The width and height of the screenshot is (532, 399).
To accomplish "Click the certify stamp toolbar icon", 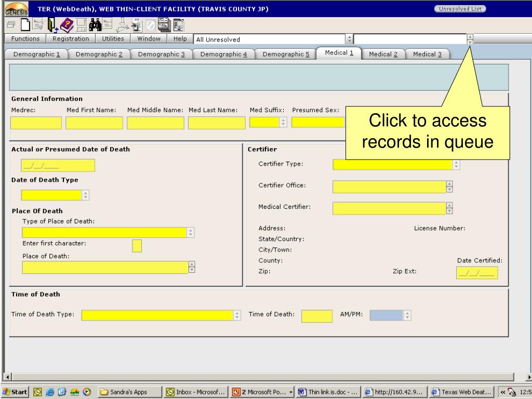I will [123, 25].
